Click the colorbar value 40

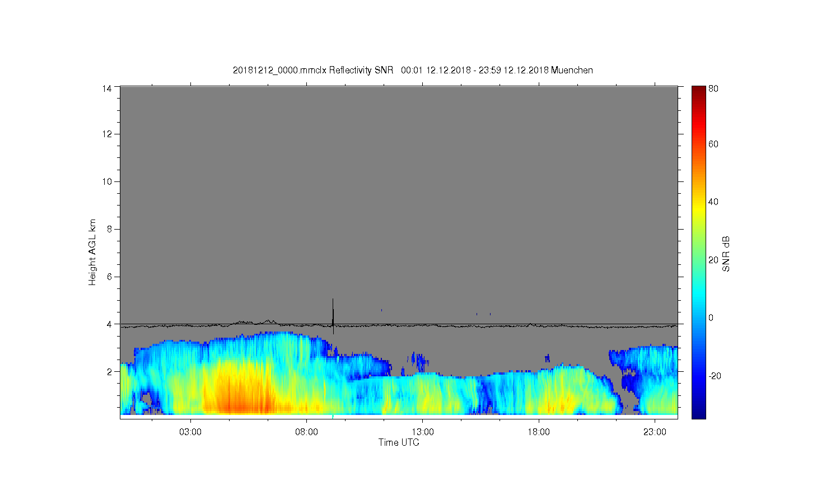click(x=713, y=202)
